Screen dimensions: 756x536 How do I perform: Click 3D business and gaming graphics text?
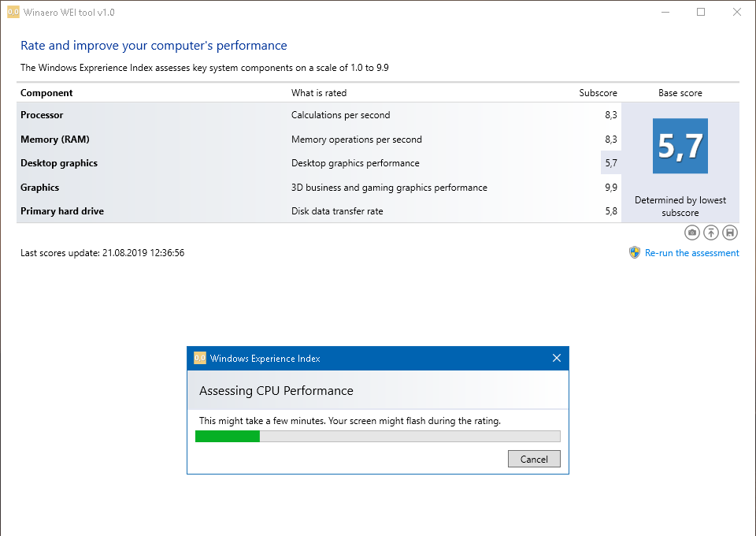pyautogui.click(x=389, y=187)
